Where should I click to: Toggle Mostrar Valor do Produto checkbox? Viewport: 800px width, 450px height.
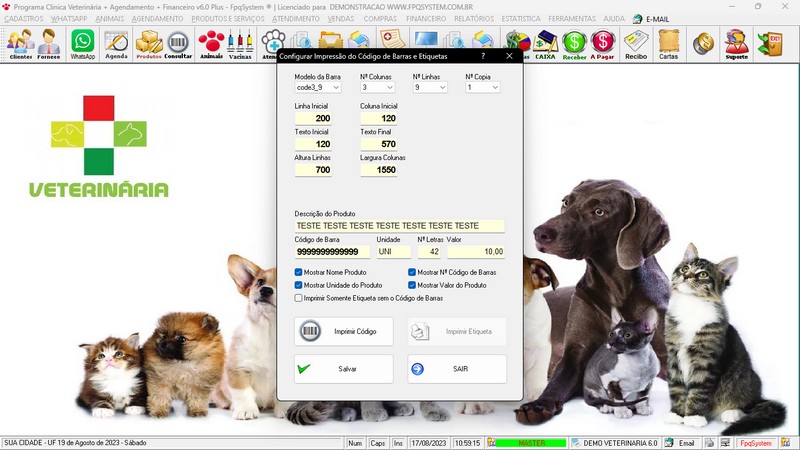coord(412,285)
